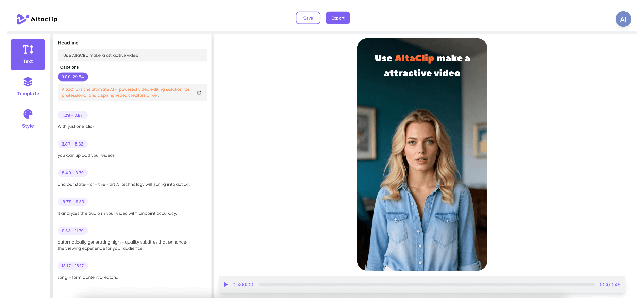This screenshot has width=644, height=306.
Task: Click caption about state-of-the-art AI technology
Action: (x=124, y=184)
